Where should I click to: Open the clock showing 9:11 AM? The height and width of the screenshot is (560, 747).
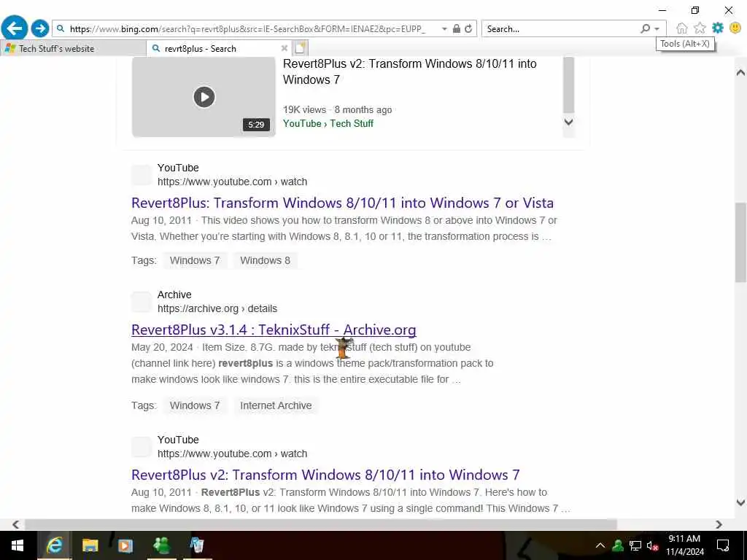pyautogui.click(x=684, y=545)
